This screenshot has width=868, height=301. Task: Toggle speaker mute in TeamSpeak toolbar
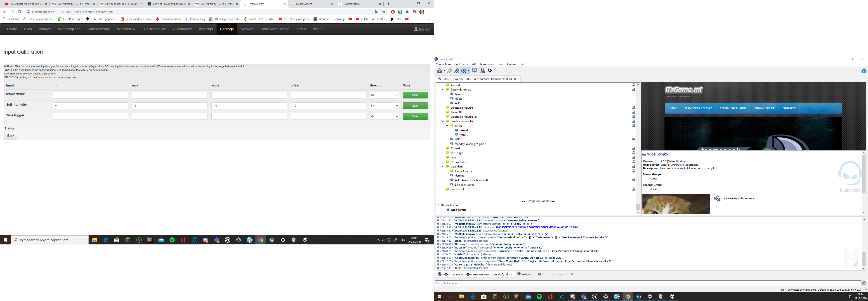464,71
